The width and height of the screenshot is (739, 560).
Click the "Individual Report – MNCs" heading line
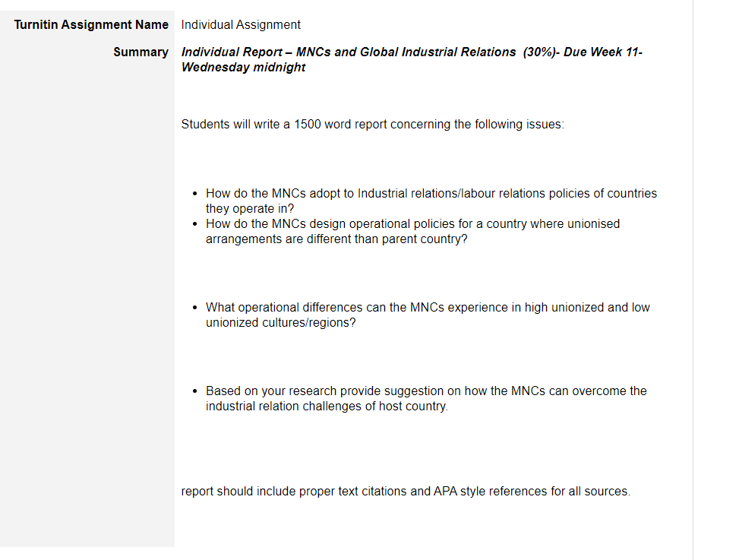(412, 52)
